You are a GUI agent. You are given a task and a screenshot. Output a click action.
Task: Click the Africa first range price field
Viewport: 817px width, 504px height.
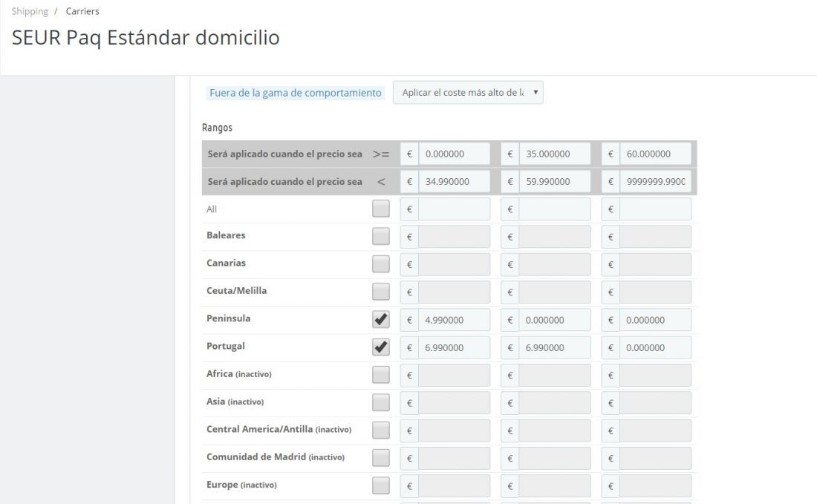point(454,375)
